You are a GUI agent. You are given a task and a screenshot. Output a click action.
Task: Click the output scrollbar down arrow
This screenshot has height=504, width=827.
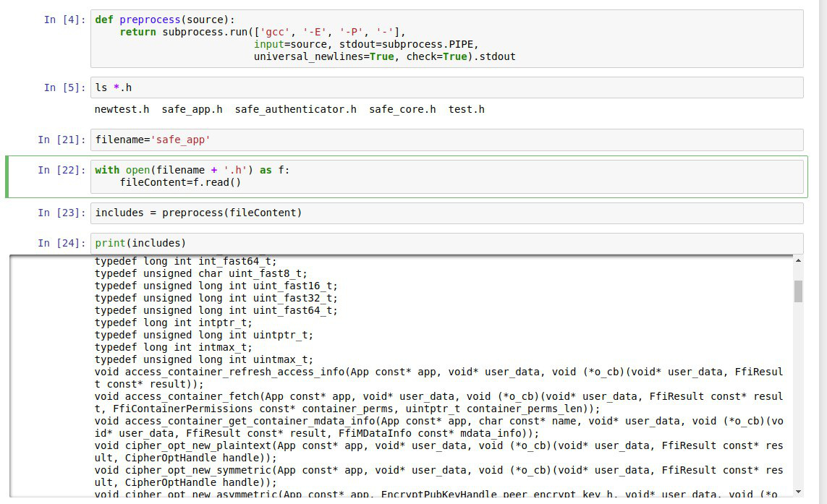pyautogui.click(x=798, y=492)
